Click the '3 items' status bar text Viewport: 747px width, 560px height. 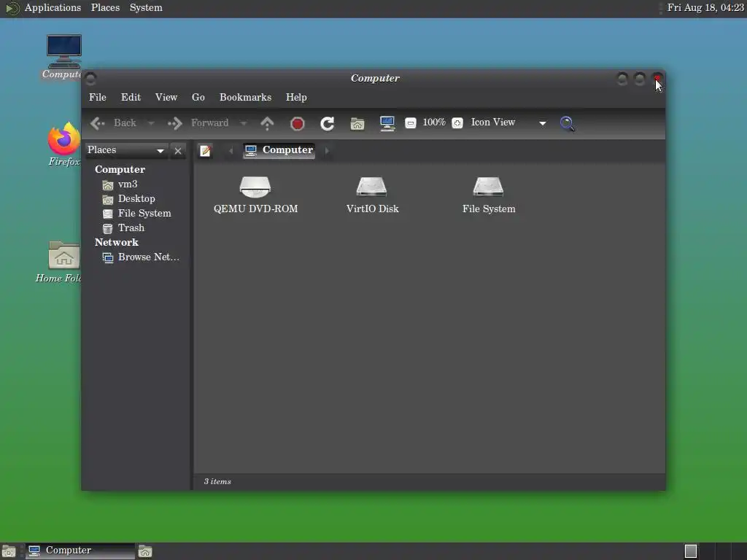pyautogui.click(x=217, y=481)
